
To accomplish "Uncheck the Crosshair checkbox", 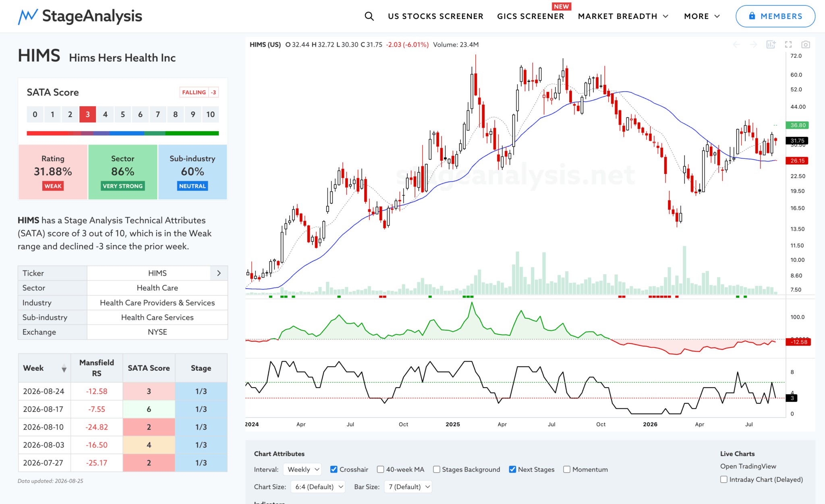I will click(x=334, y=469).
